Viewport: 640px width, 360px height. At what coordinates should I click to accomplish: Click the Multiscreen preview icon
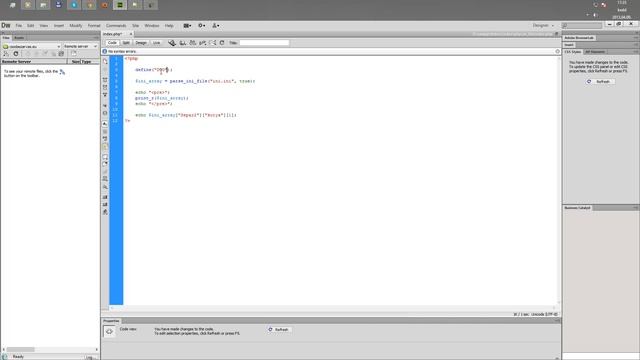tap(172, 43)
